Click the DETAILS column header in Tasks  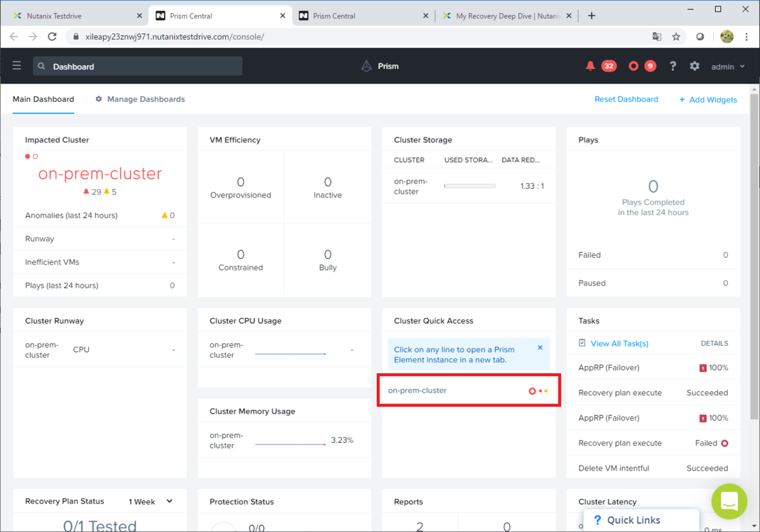tap(714, 343)
